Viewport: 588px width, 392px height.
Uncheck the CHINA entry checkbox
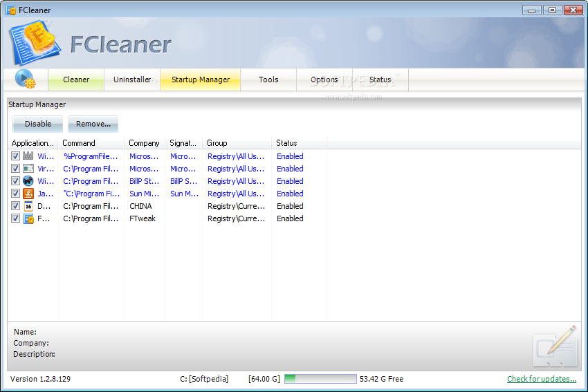point(15,206)
